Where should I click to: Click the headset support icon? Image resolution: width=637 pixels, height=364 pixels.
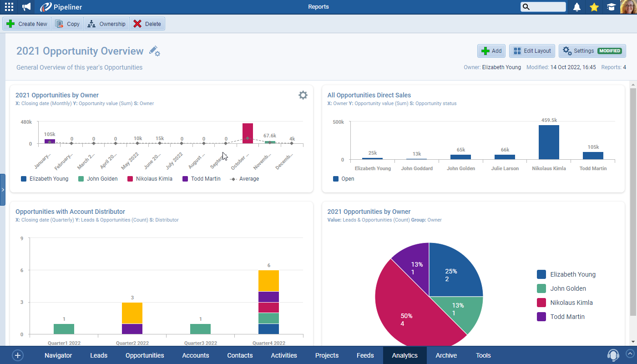tap(613, 355)
